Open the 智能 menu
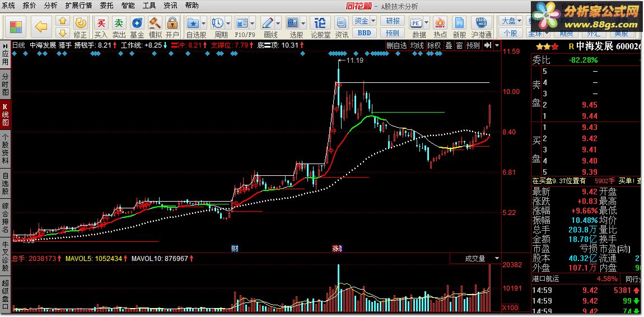Image resolution: width=644 pixels, height=317 pixels. point(128,6)
